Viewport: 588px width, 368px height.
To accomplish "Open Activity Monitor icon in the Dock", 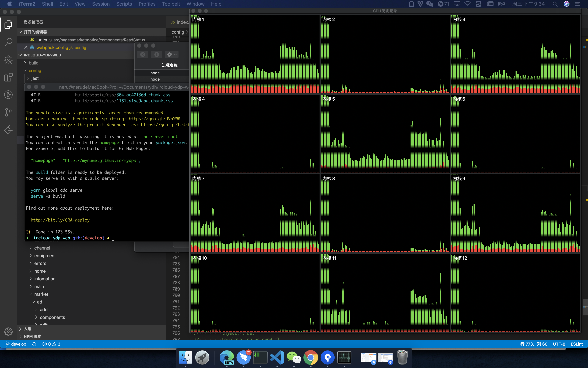I will coord(344,357).
